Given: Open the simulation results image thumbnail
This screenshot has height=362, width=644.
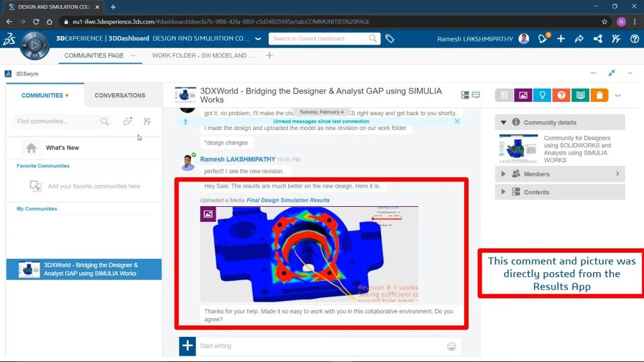Looking at the screenshot, I should pyautogui.click(x=309, y=254).
